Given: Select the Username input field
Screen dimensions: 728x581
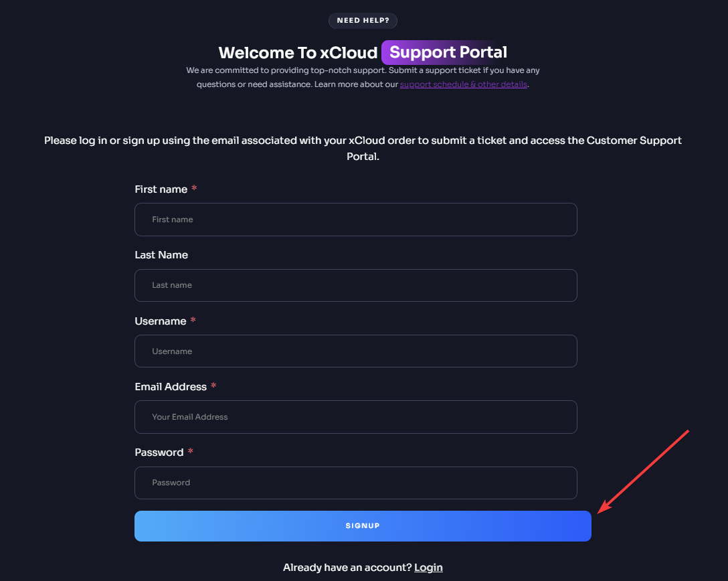Looking at the screenshot, I should pyautogui.click(x=355, y=351).
